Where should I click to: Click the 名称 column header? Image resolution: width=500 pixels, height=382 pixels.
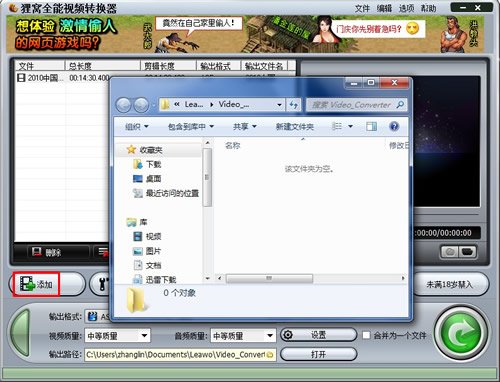(x=233, y=146)
